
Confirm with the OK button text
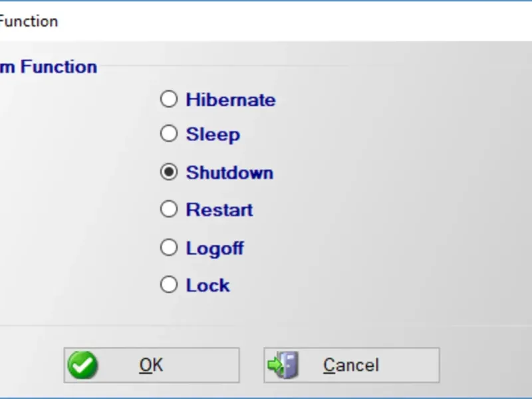tap(151, 365)
